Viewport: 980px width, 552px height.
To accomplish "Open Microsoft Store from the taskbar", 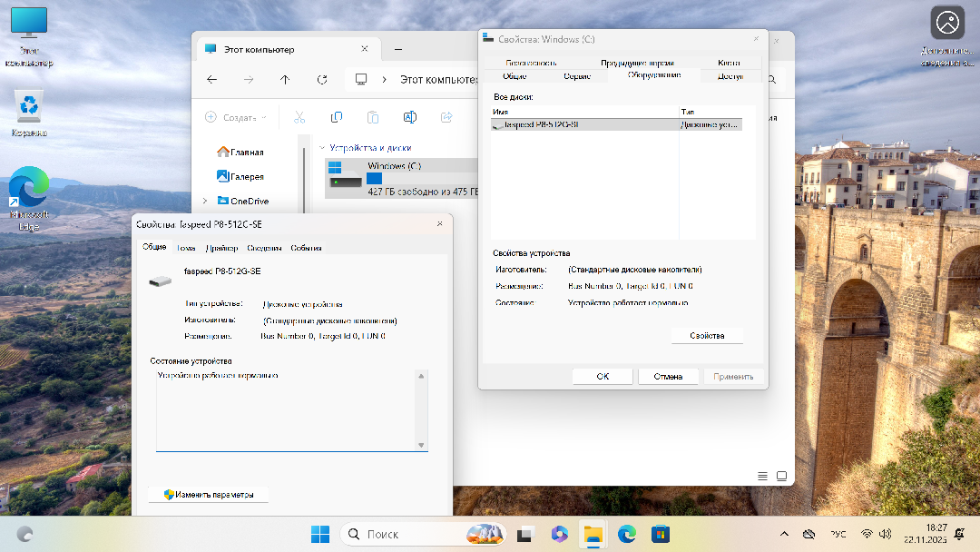I will pos(661,534).
